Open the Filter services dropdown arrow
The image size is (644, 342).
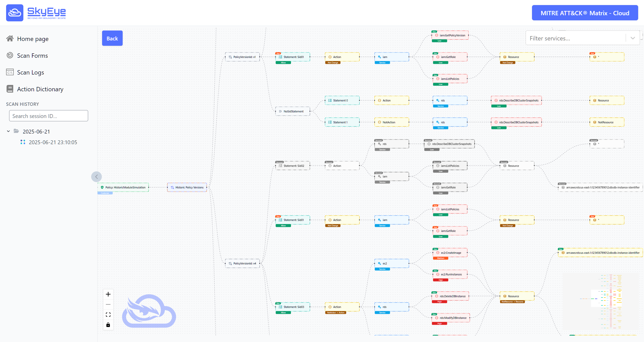633,38
